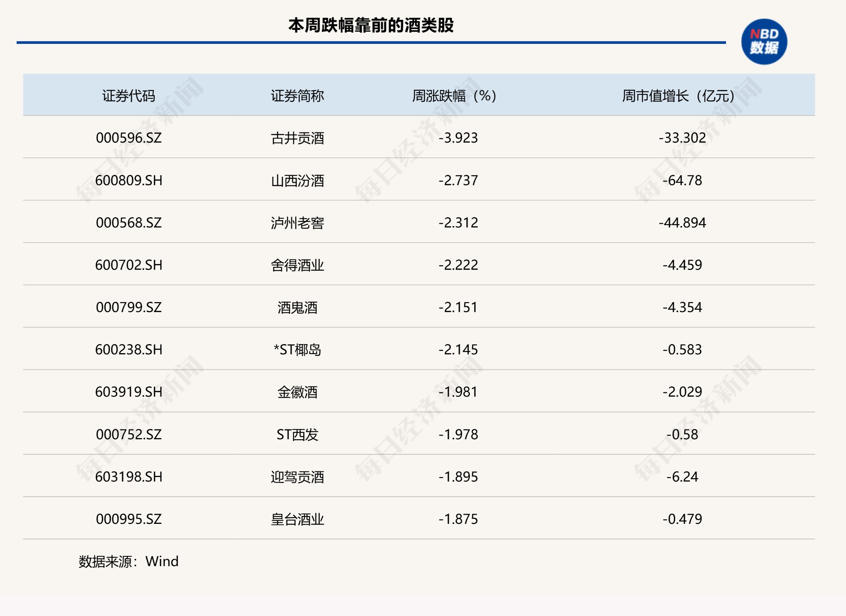Select the 酒鬼酒 name cell
The width and height of the screenshot is (846, 616).
coord(297,307)
